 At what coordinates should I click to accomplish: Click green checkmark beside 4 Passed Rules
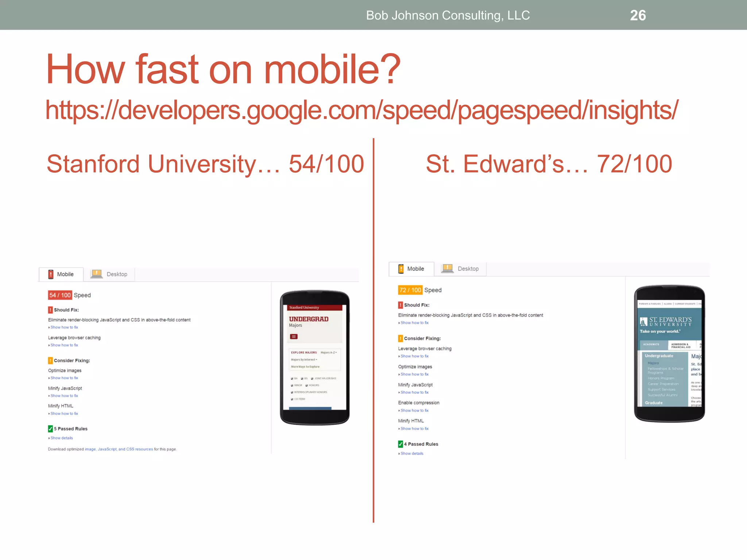(x=400, y=444)
